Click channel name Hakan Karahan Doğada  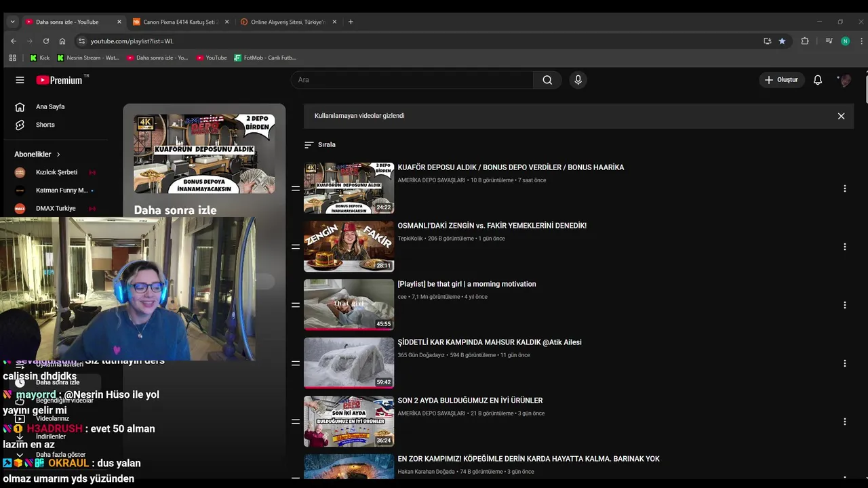tap(426, 472)
